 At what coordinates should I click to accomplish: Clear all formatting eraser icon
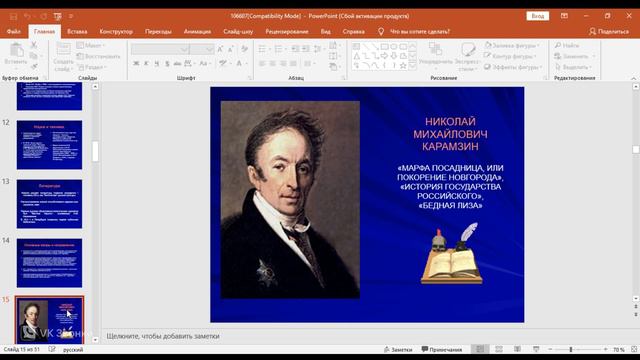coord(244,49)
